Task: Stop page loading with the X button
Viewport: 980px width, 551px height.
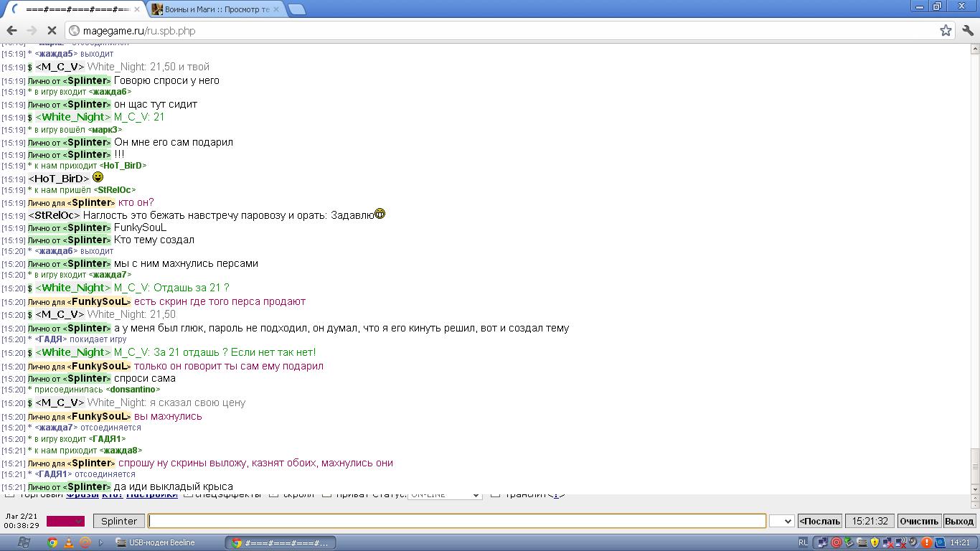Action: (x=52, y=30)
